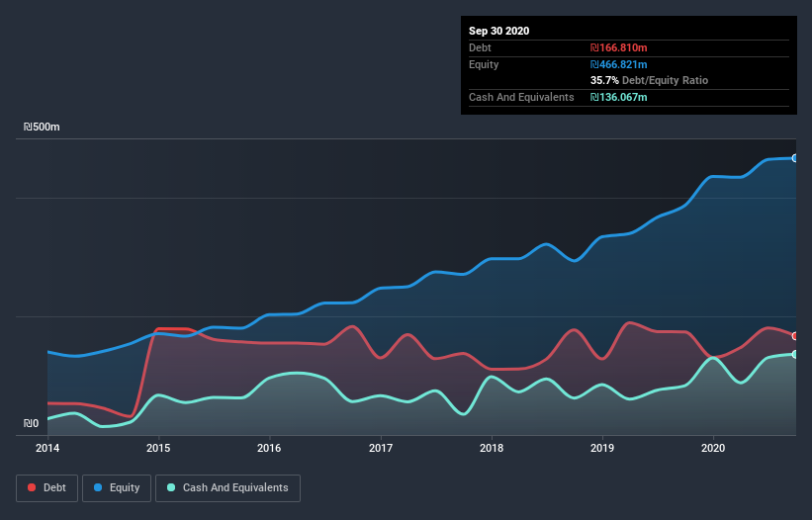Select the Cash endpoint marker on chart
812x520 pixels.
(795, 355)
